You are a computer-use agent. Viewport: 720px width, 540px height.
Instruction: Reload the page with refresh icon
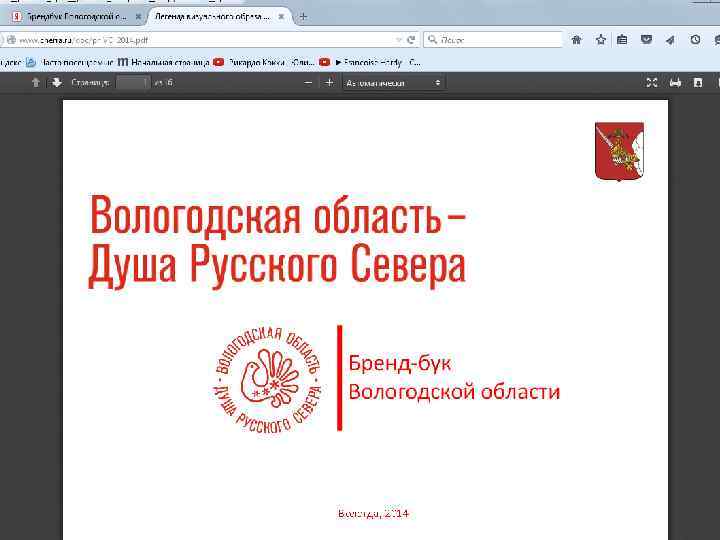tap(411, 40)
